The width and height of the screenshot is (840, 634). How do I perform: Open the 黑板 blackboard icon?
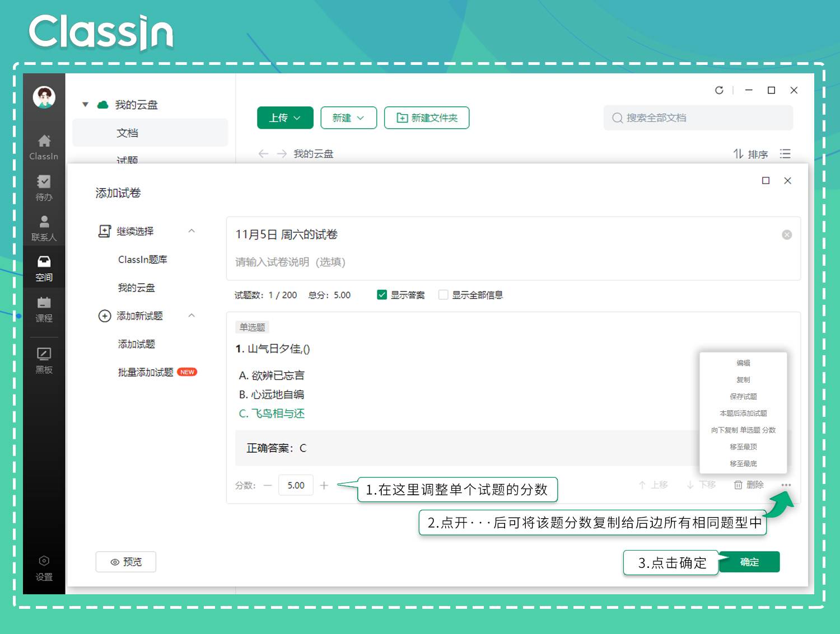click(x=44, y=354)
